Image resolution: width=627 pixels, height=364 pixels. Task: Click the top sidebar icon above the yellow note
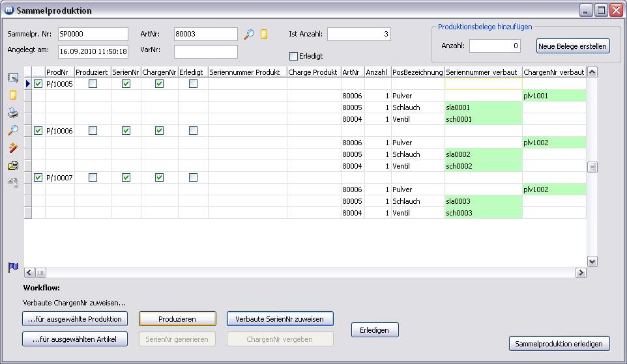12,77
